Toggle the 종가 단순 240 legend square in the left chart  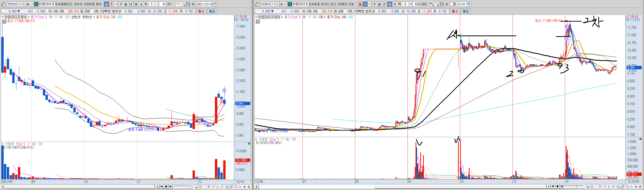click(94, 17)
